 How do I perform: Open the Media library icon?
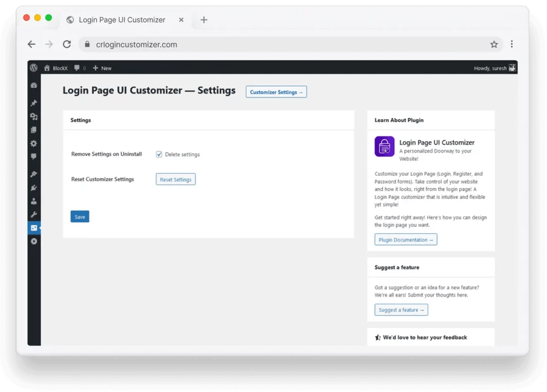[x=34, y=116]
